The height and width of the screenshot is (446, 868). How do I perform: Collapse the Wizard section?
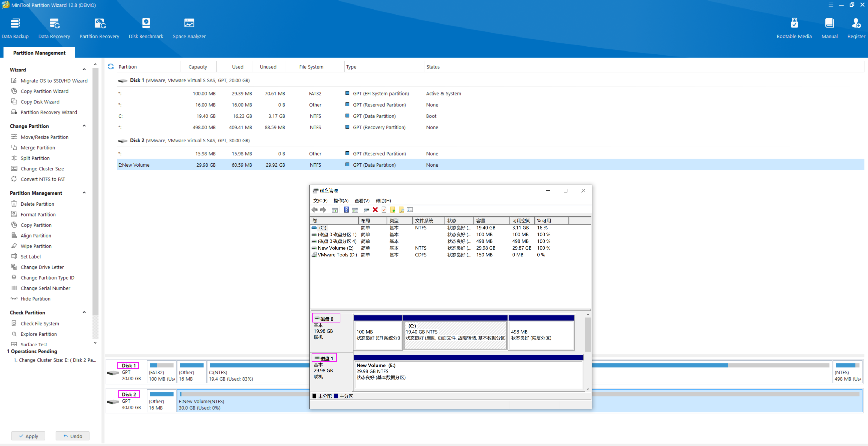(84, 69)
